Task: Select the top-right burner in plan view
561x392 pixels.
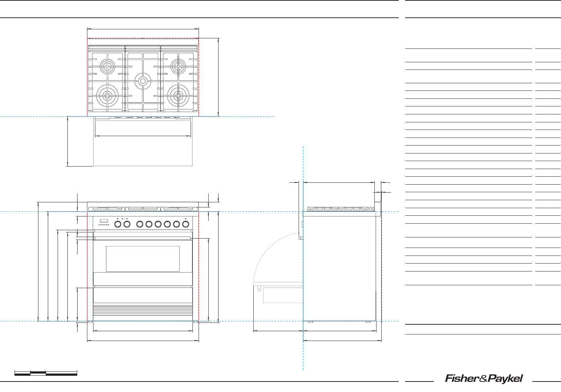Action: pos(178,66)
